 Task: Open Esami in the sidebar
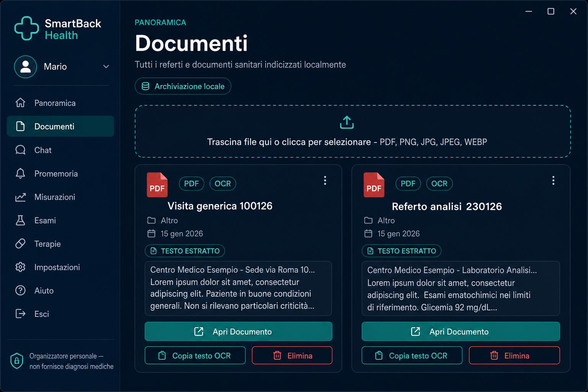click(60, 220)
